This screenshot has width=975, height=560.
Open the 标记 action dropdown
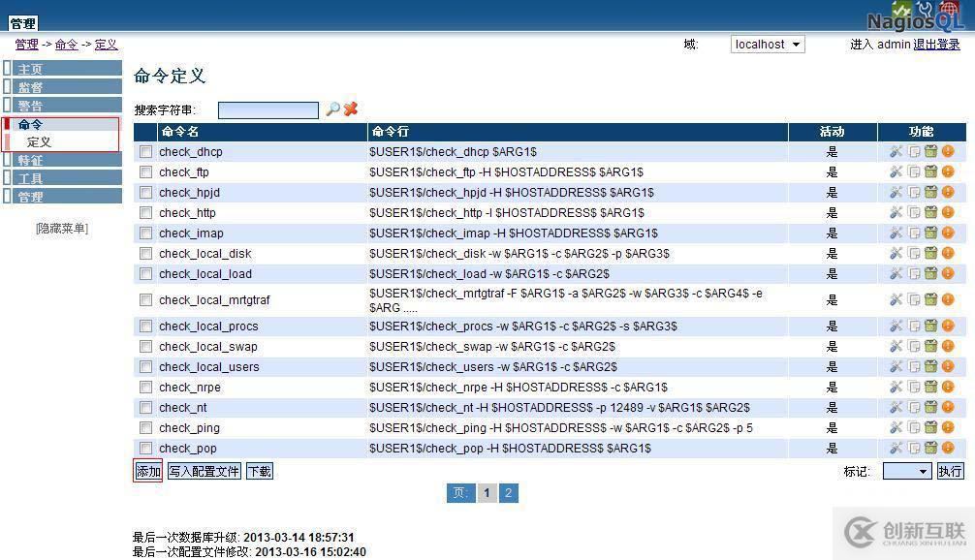point(906,471)
